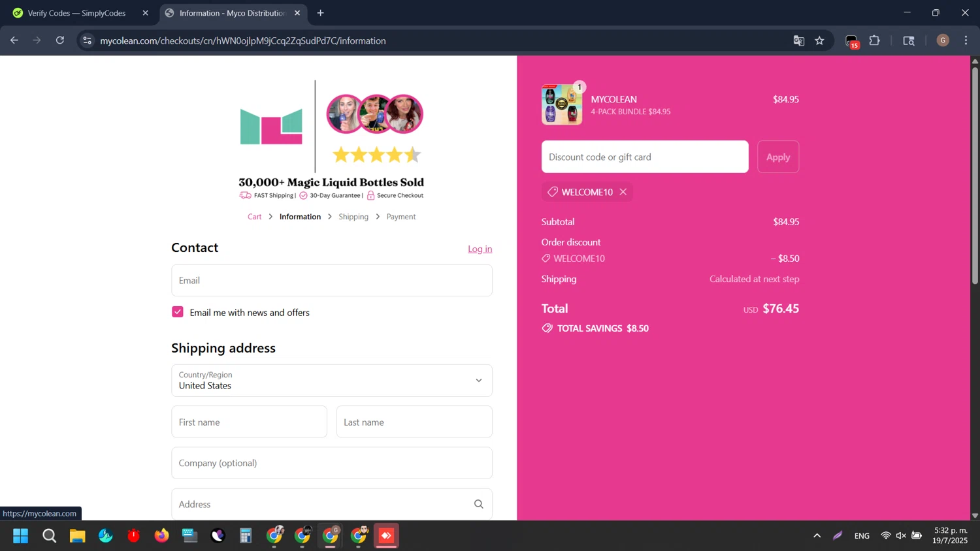Click the forward navigation arrow
The image size is (980, 551).
click(x=37, y=40)
